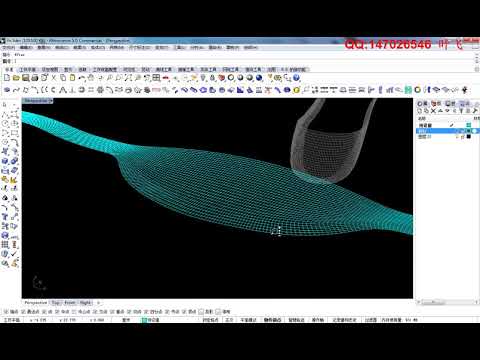The width and height of the screenshot is (480, 360).
Task: Click the Open file folder icon
Action: click(16, 78)
